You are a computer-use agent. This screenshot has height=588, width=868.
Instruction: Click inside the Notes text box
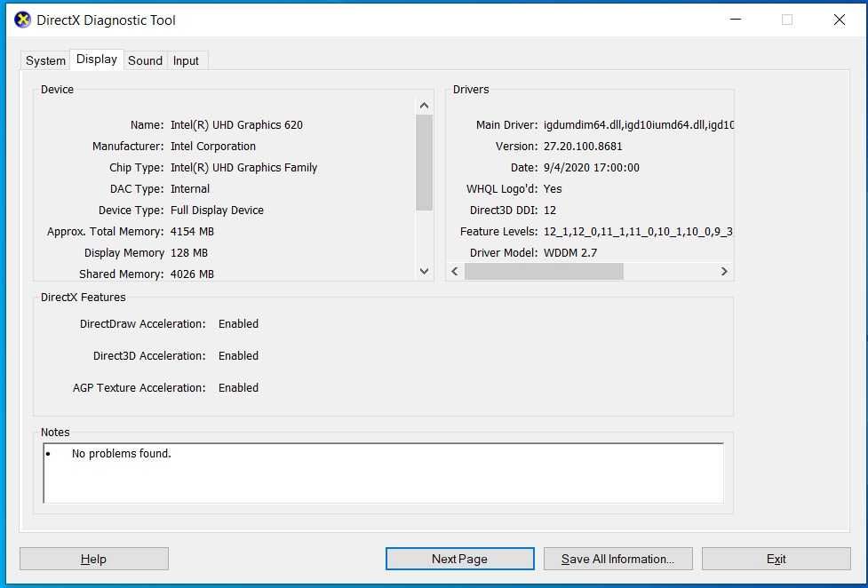click(383, 473)
